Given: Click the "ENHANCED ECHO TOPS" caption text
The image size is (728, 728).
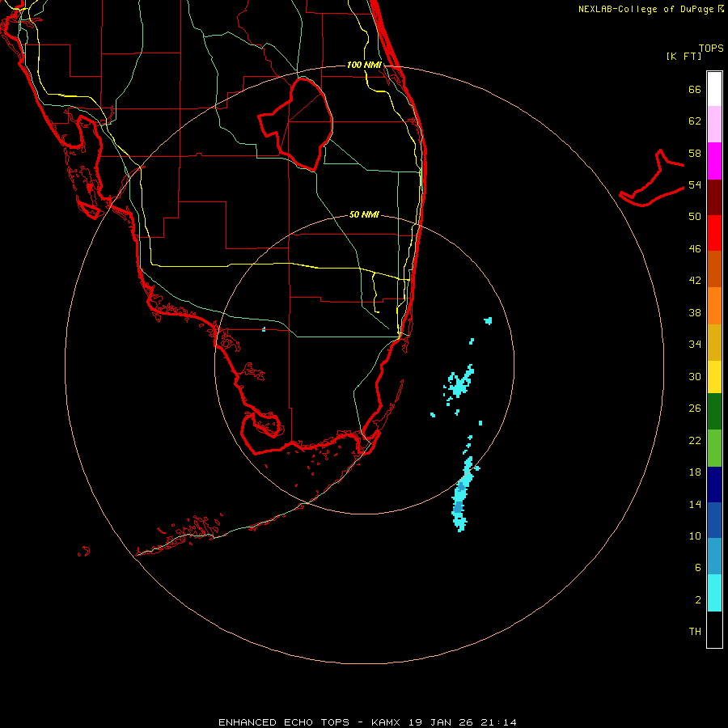Looking at the screenshot, I should coord(284,722).
